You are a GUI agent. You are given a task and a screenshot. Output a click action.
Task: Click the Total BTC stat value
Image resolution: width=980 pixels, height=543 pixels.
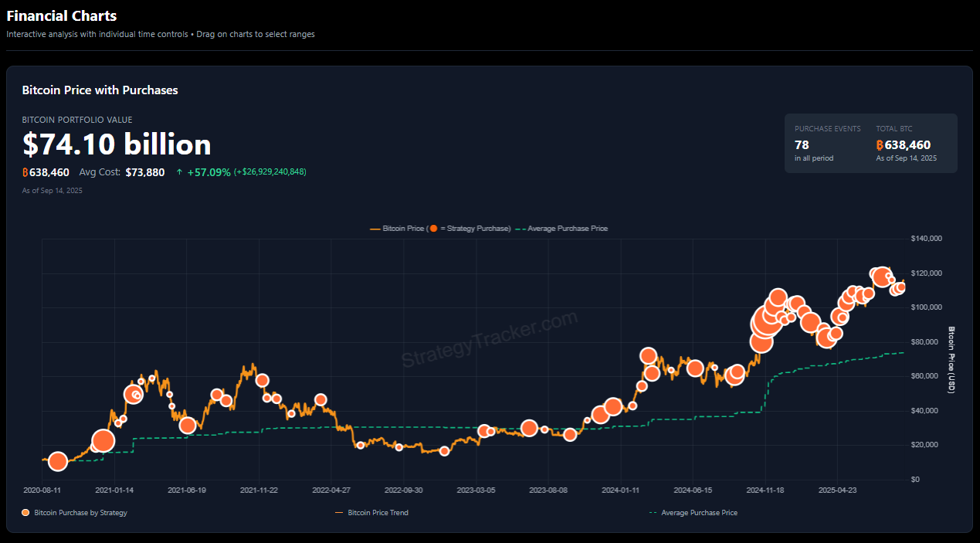pyautogui.click(x=907, y=145)
